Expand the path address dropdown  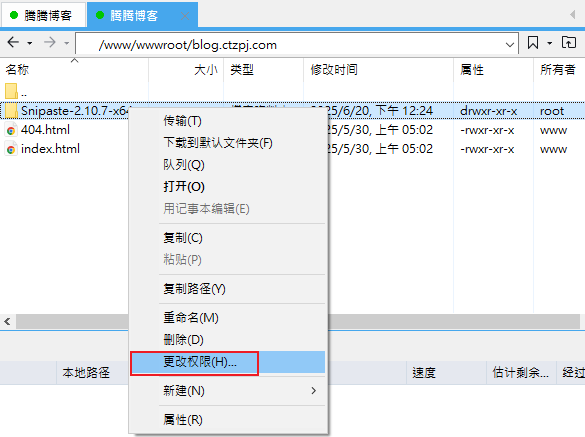510,45
